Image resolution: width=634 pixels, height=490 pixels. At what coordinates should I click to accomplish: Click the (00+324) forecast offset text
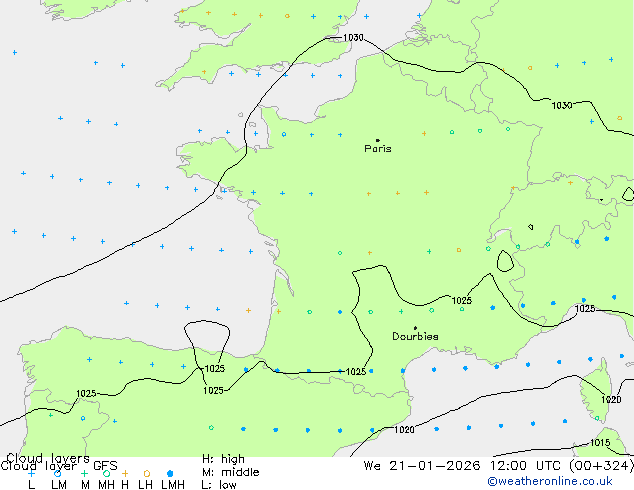coord(601,466)
